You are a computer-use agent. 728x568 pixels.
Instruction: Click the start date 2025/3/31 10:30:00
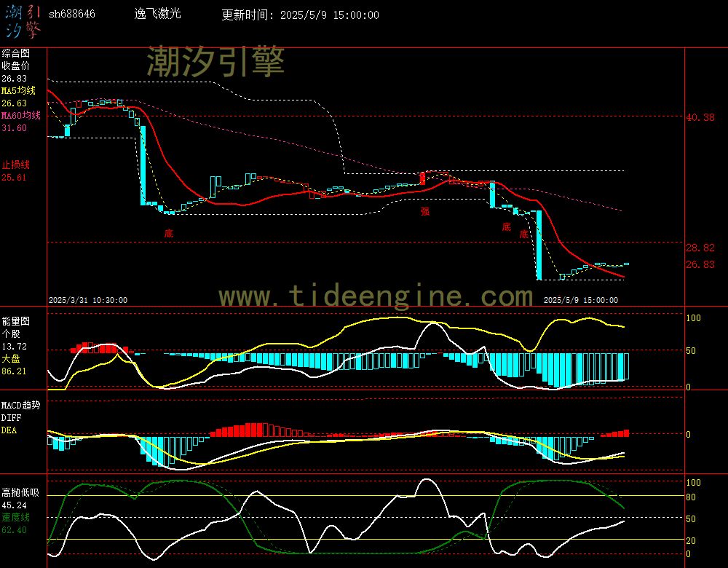point(88,300)
